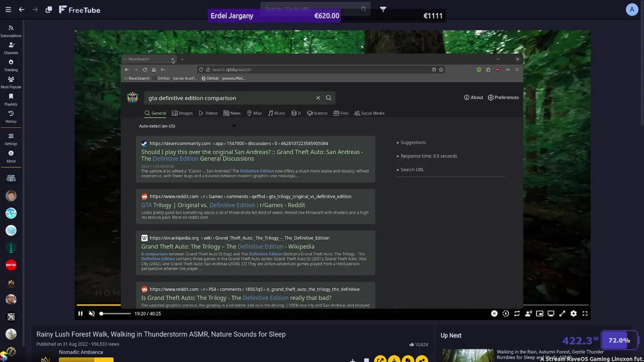Open Most Popular in FreeTube sidebar
The image size is (644, 362).
(x=11, y=82)
